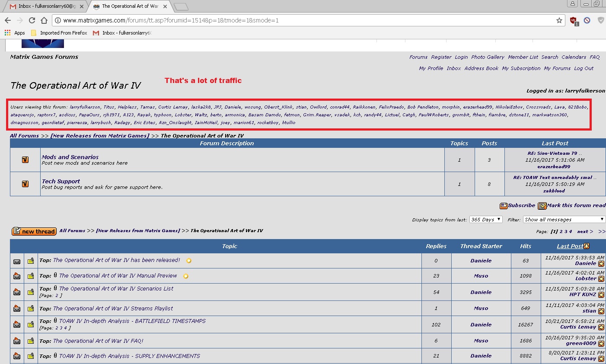Open Mods and Scenarios subforum

[70, 157]
